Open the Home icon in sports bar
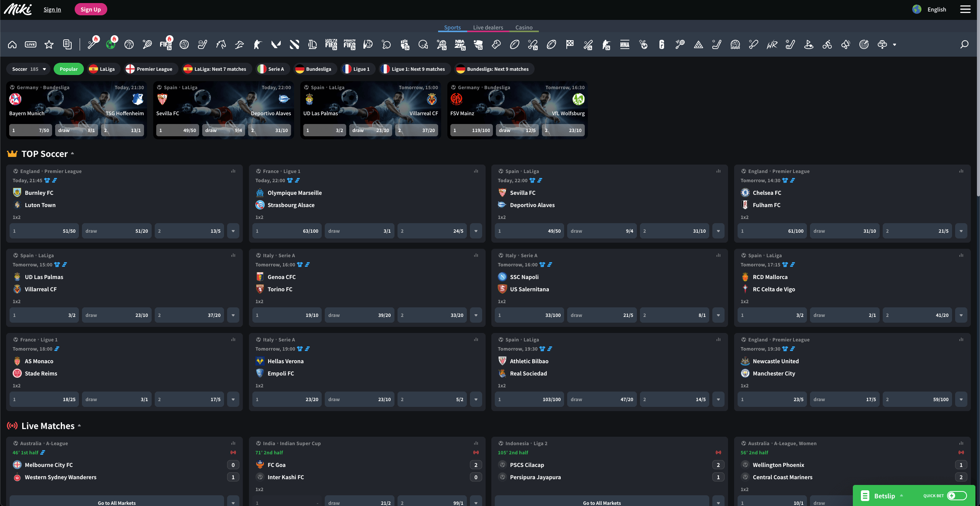This screenshot has width=980, height=506. pos(12,45)
